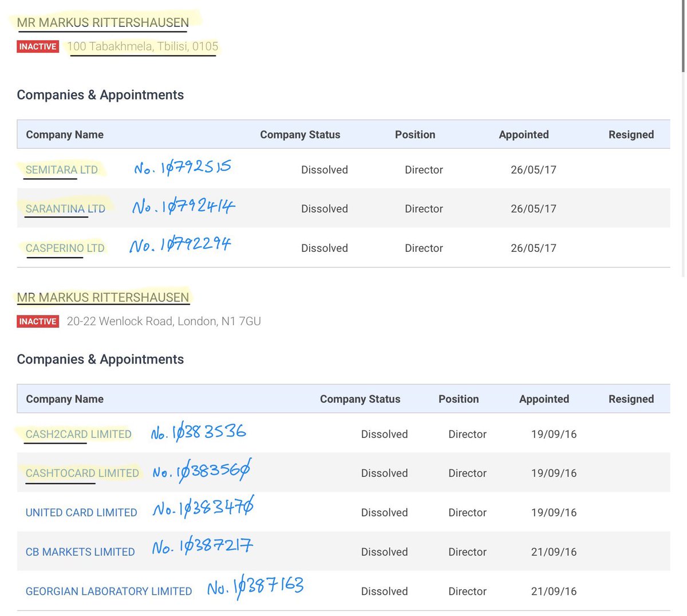Click 26/05/17 date in SARANTINA LTD row

tap(534, 209)
